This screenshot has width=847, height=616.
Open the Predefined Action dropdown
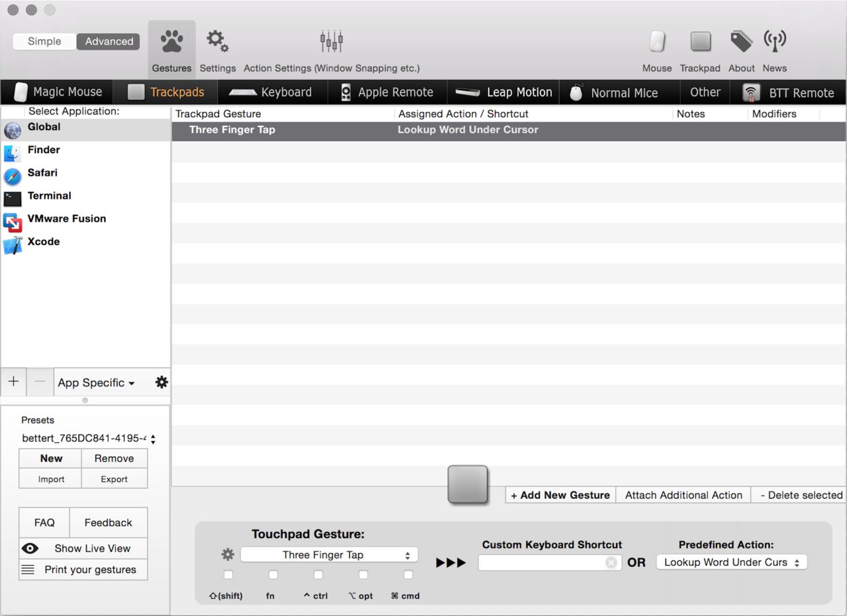(732, 562)
